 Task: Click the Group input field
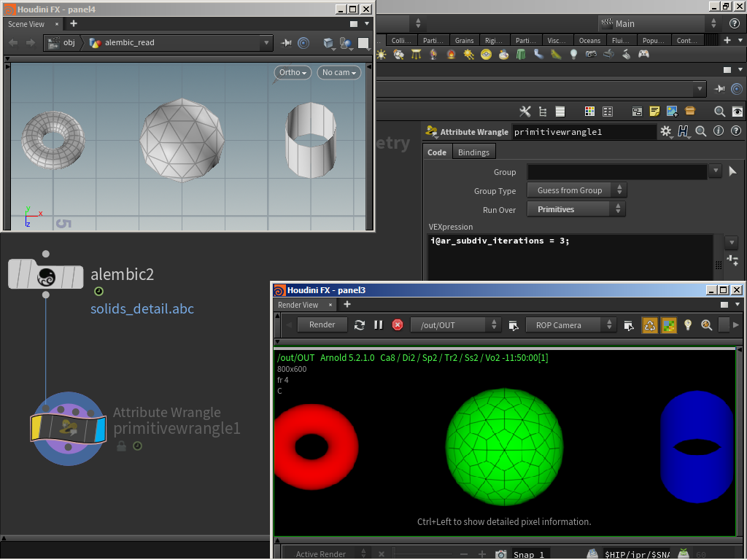pos(617,172)
